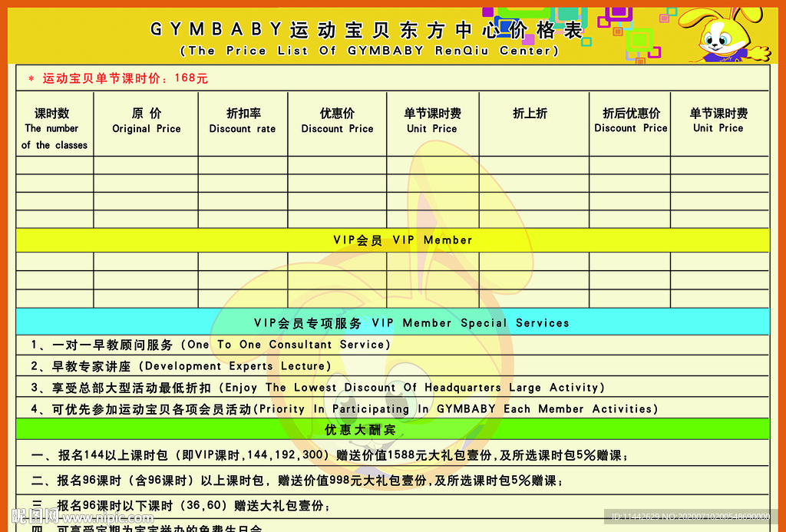Viewport: 786px width, 532px height.
Task: Select item 3 享受总部大型活动最低折扣
Action: (318, 388)
